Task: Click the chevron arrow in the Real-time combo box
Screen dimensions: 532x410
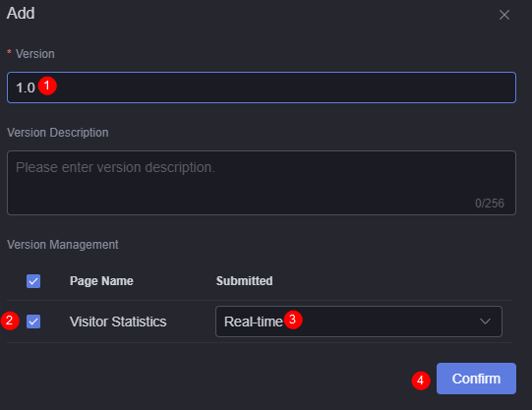Action: pyautogui.click(x=485, y=322)
